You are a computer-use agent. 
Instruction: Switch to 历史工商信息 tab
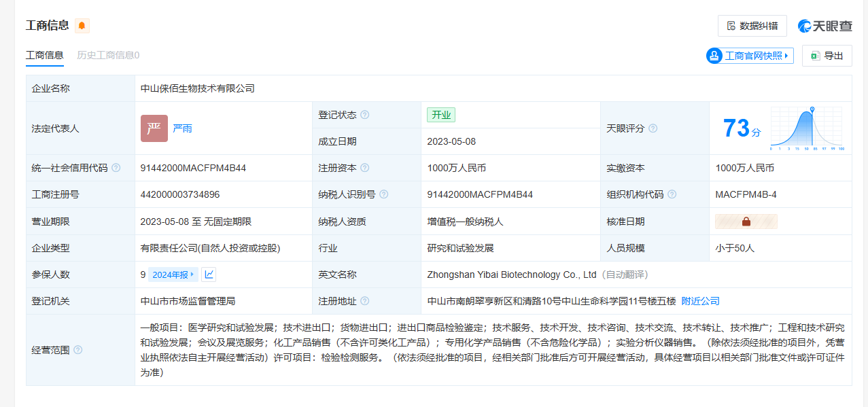(x=108, y=55)
